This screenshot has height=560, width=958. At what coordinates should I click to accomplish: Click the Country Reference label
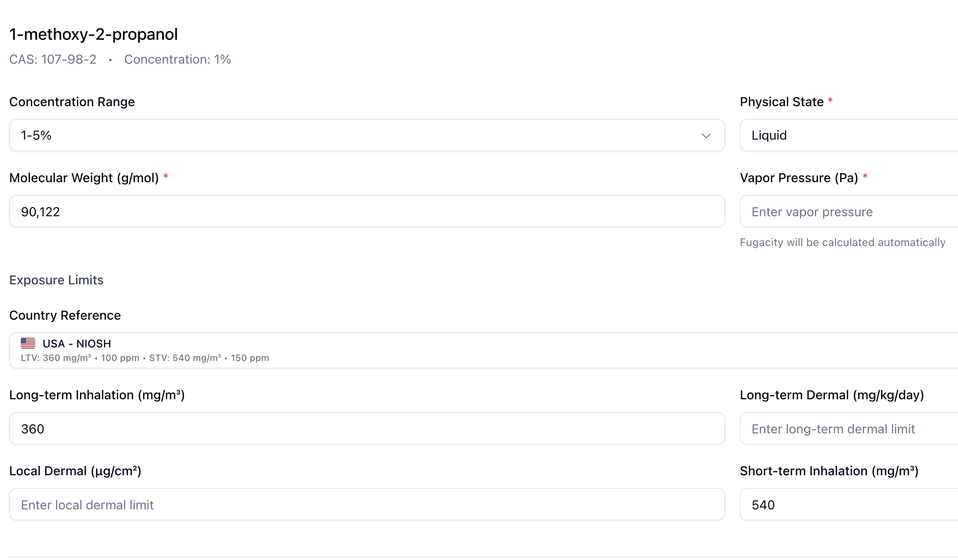point(65,315)
